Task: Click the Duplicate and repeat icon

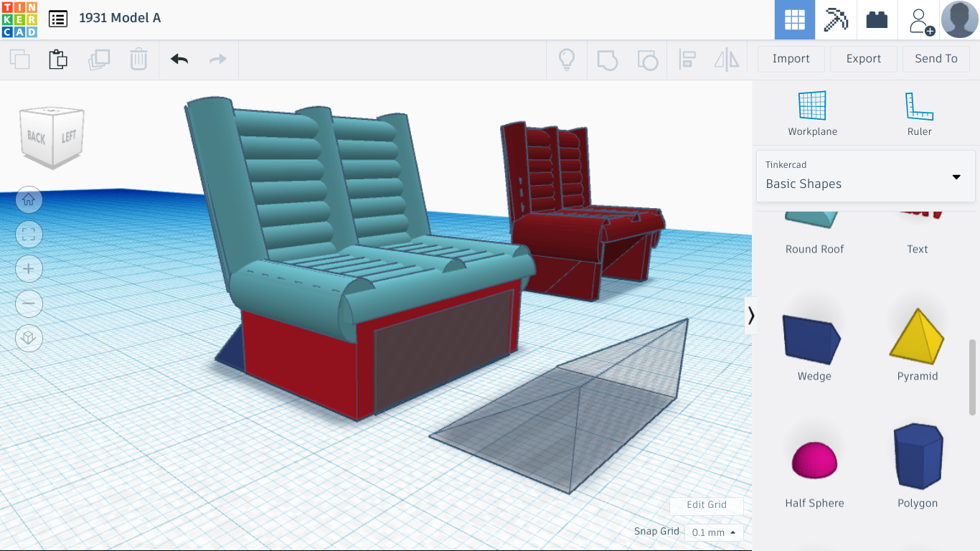Action: [99, 59]
